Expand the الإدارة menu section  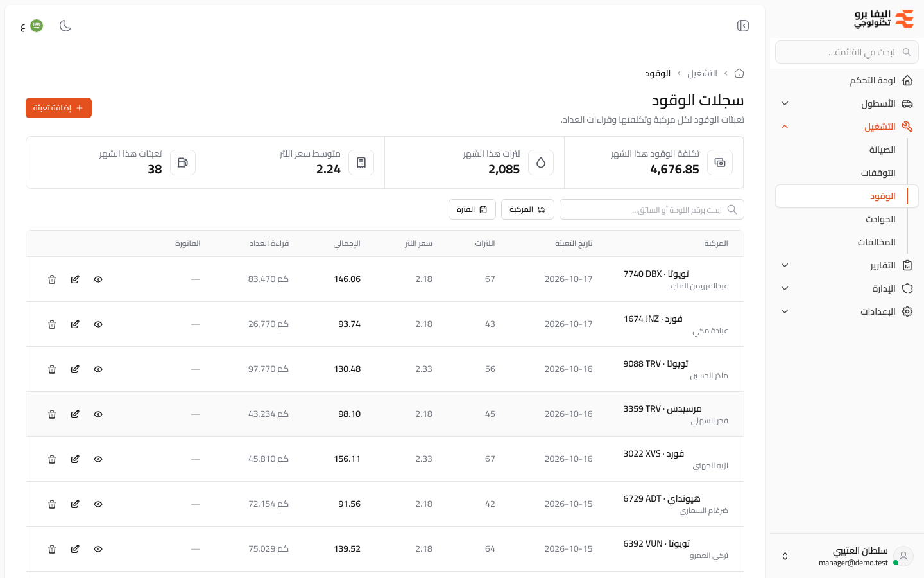[x=847, y=288]
